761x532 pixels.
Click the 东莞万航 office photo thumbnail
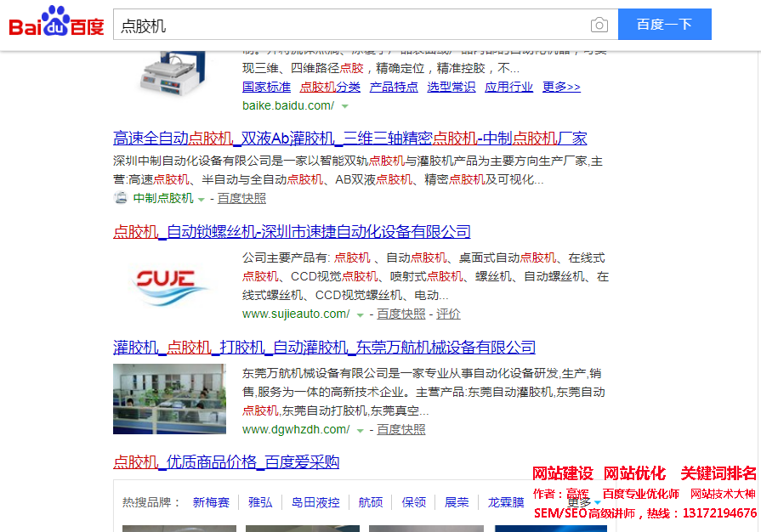point(169,399)
